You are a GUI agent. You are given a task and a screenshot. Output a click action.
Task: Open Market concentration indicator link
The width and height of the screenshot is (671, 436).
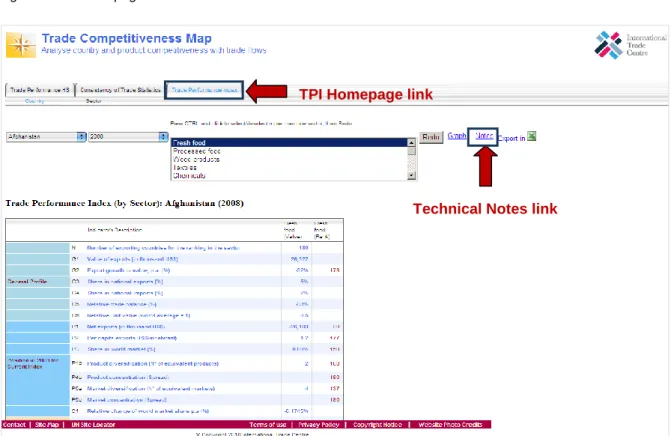click(x=127, y=400)
